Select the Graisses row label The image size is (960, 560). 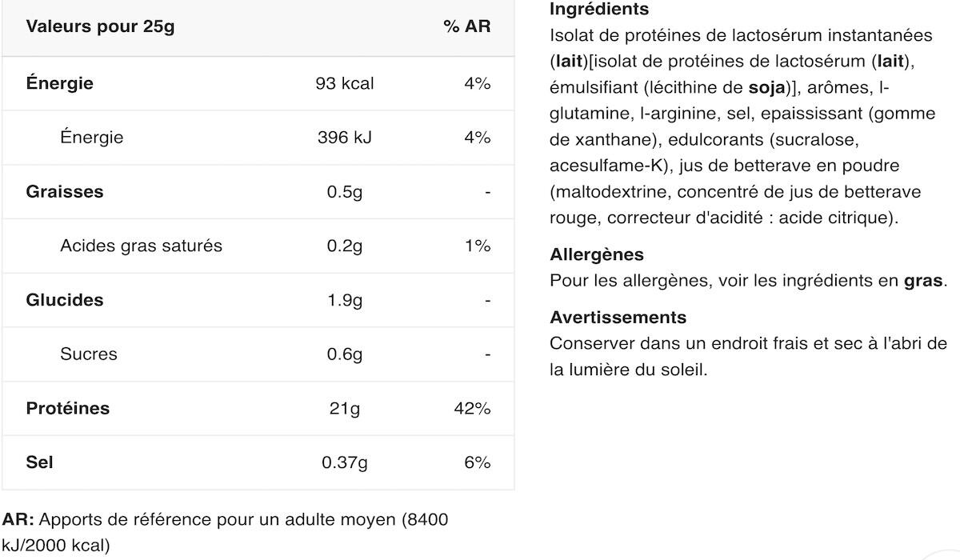click(65, 192)
